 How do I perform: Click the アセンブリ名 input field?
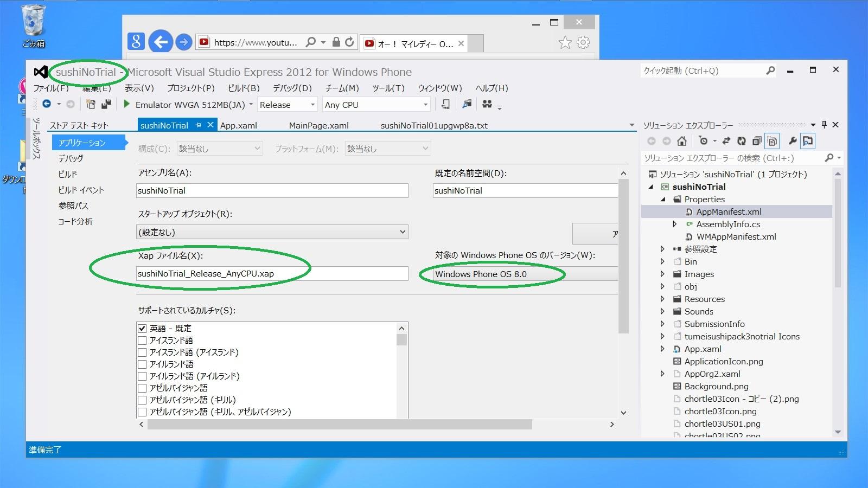click(272, 190)
